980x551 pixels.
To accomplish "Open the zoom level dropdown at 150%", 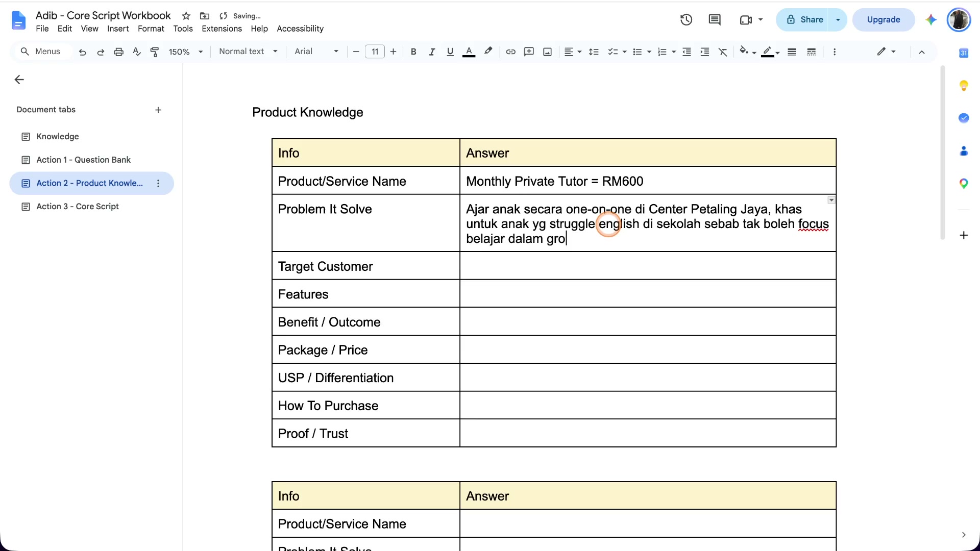I will point(186,52).
